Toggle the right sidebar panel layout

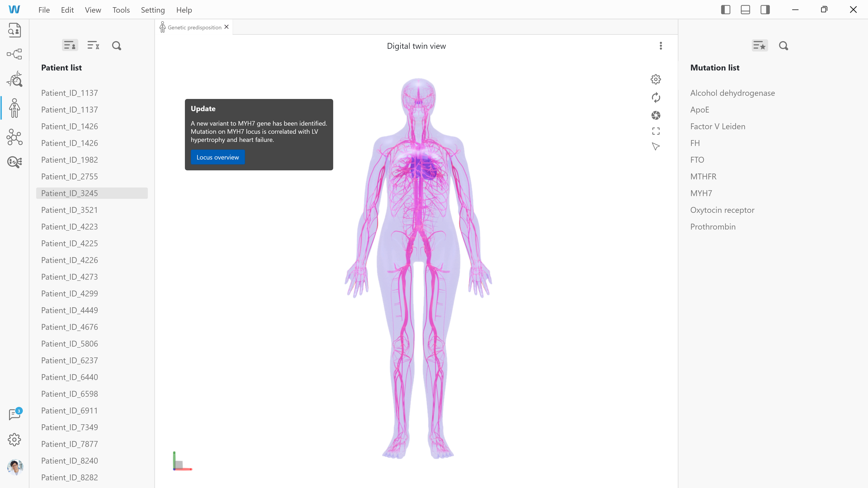(x=765, y=10)
